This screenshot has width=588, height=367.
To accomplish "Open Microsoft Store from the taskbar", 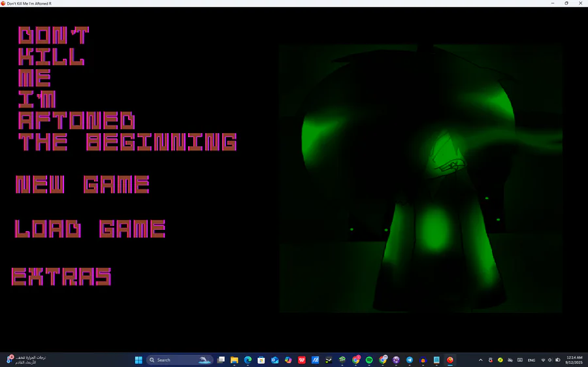I will [x=261, y=360].
